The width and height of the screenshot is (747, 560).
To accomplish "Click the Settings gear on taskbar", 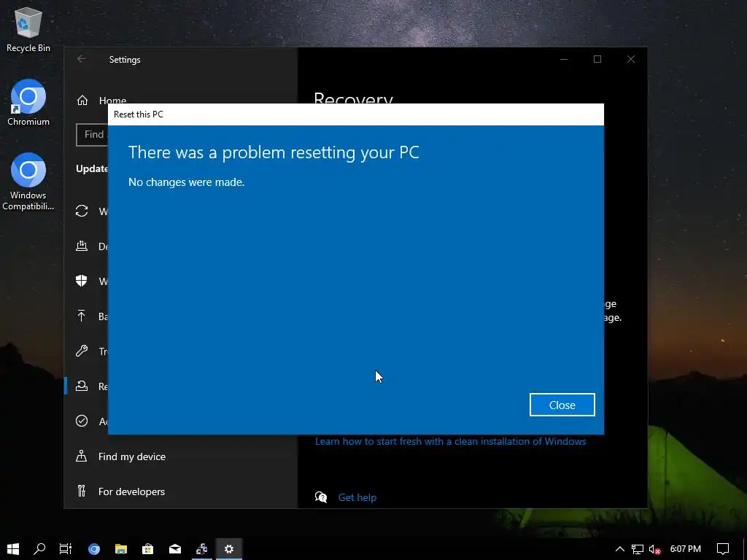I will 229,549.
